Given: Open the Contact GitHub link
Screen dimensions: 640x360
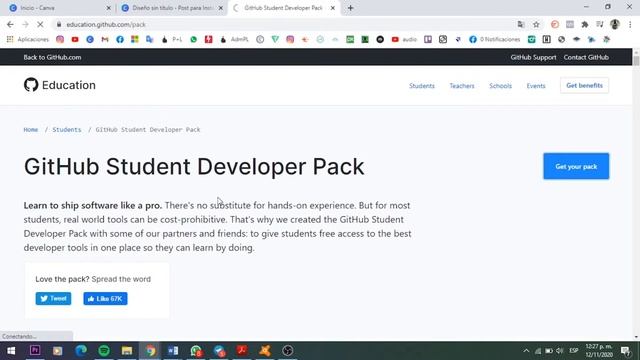Looking at the screenshot, I should pyautogui.click(x=586, y=57).
